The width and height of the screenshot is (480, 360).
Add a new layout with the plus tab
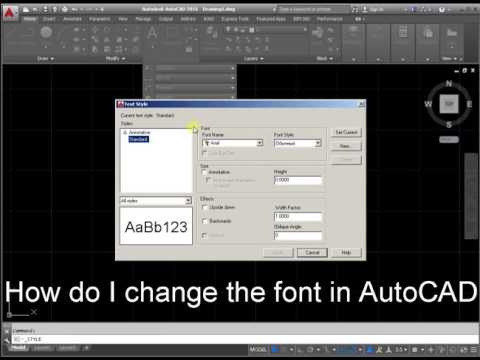tap(86, 348)
